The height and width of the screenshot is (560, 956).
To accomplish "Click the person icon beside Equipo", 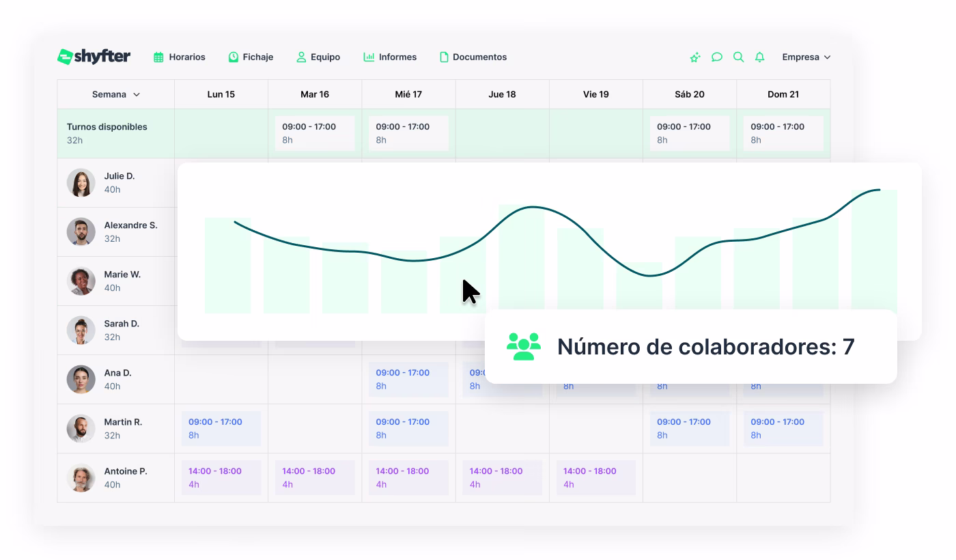I will [x=301, y=57].
